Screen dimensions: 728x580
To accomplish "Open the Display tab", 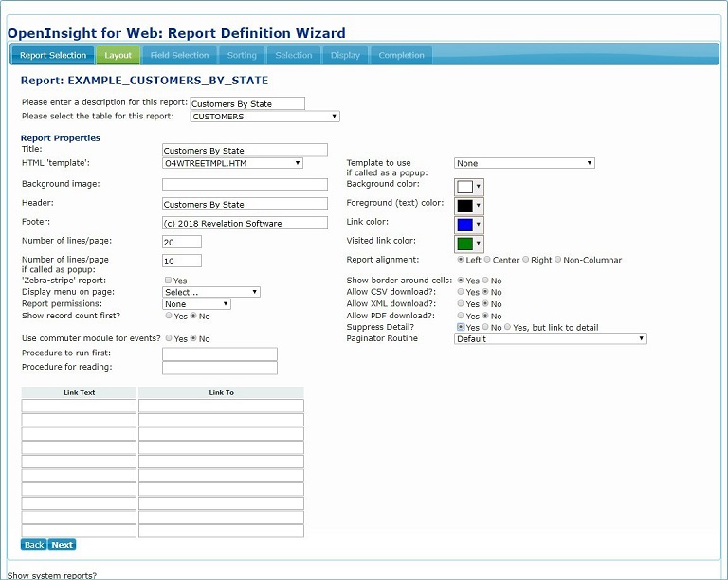I will [345, 55].
